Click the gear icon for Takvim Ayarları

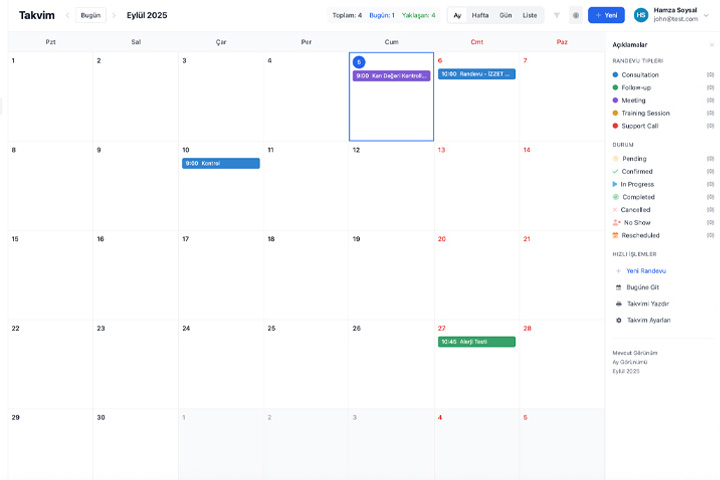coord(618,320)
